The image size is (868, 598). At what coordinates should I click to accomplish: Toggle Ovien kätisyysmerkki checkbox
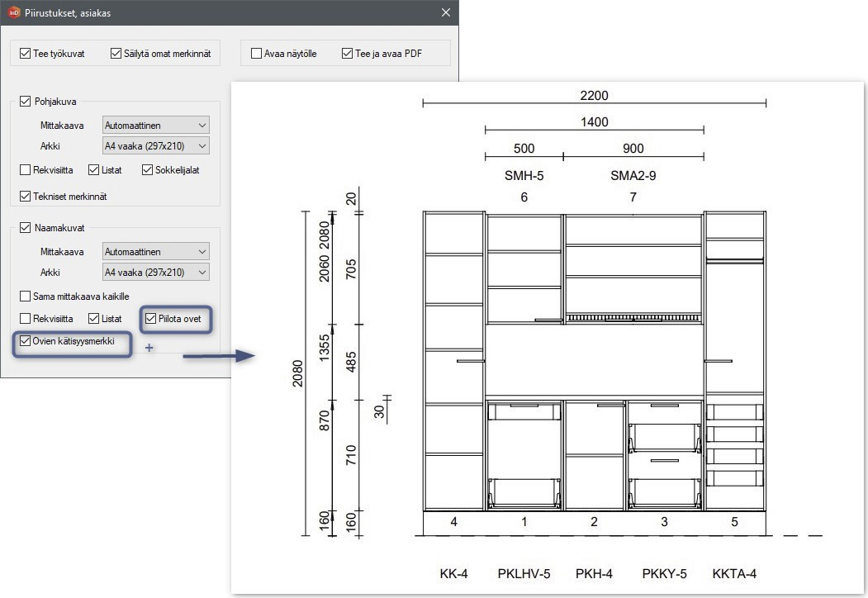pos(26,340)
